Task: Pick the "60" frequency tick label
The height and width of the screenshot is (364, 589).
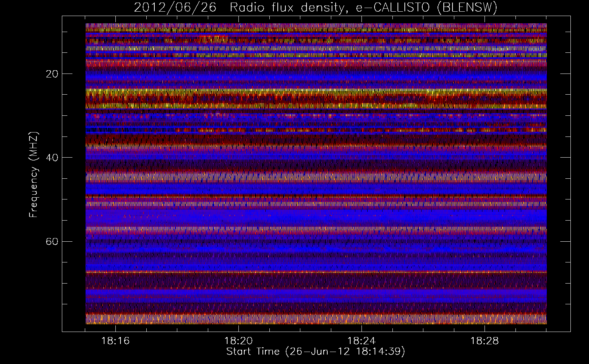Action: pos(52,241)
